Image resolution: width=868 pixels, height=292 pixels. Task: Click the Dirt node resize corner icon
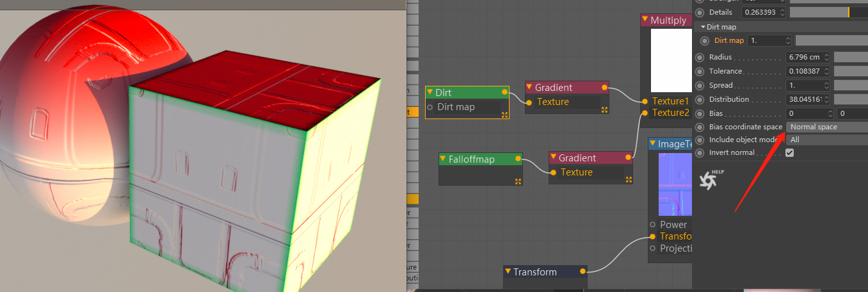(504, 115)
